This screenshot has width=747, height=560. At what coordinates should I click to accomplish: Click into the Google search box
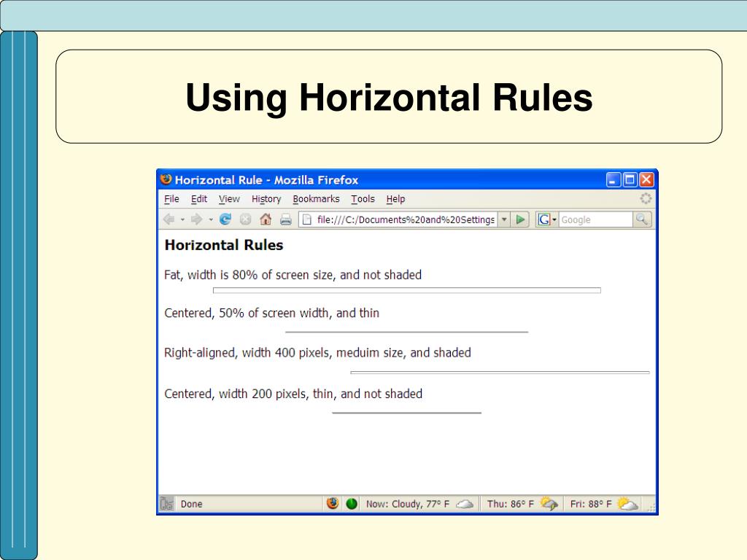(595, 219)
